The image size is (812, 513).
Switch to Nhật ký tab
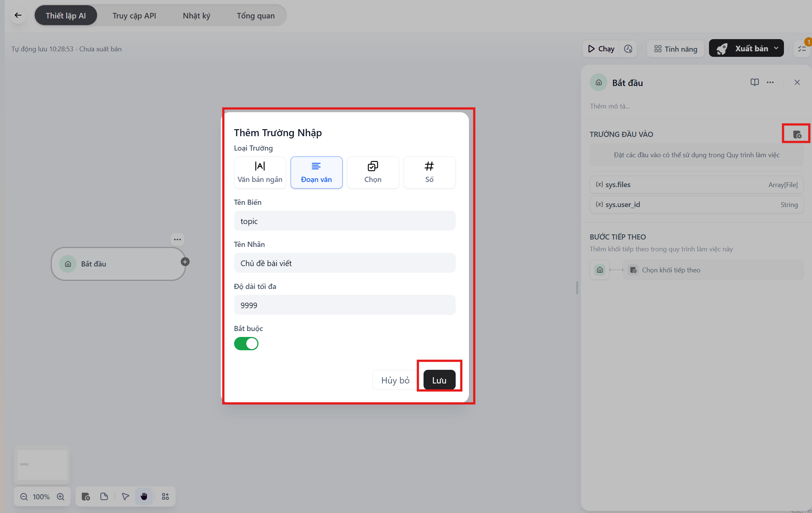point(196,16)
